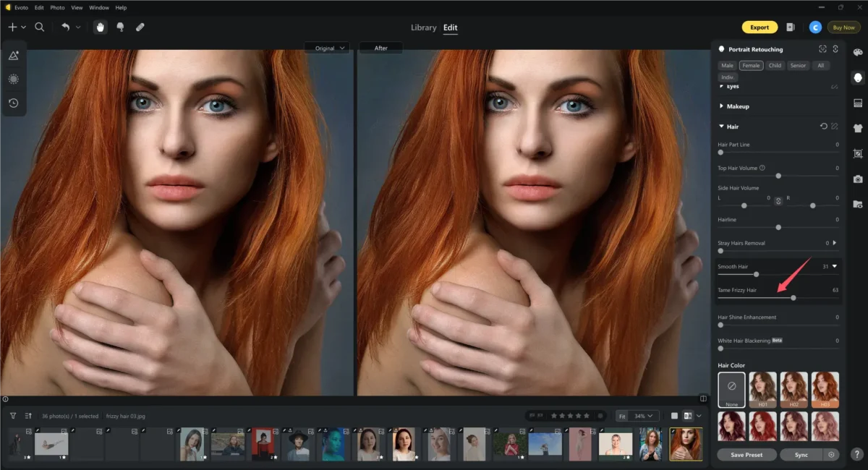Click the zoom magnifier icon in toolbar
The height and width of the screenshot is (470, 868).
[40, 27]
